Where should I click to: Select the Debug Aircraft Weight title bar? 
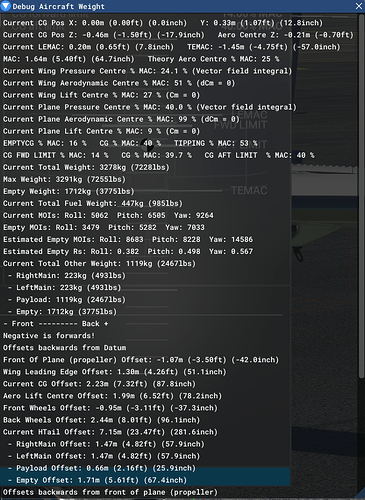[x=182, y=6]
